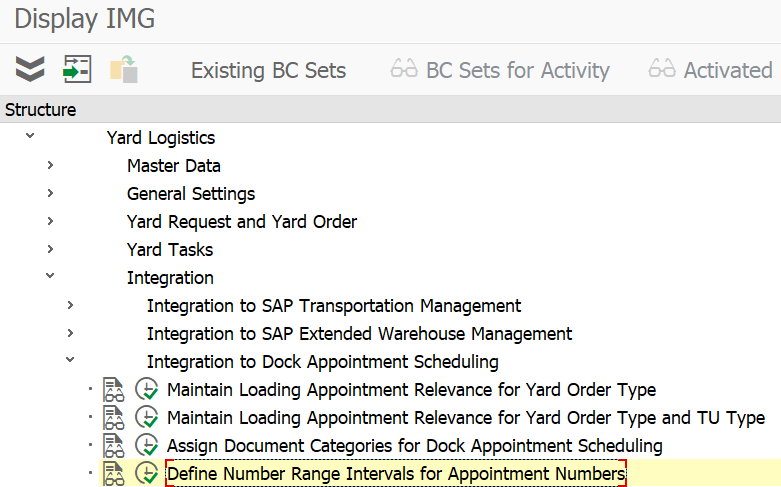The width and height of the screenshot is (781, 487).
Task: Execute icon for Maintain Loading Appointment Relevance for Yard Order Type
Action: [x=147, y=390]
